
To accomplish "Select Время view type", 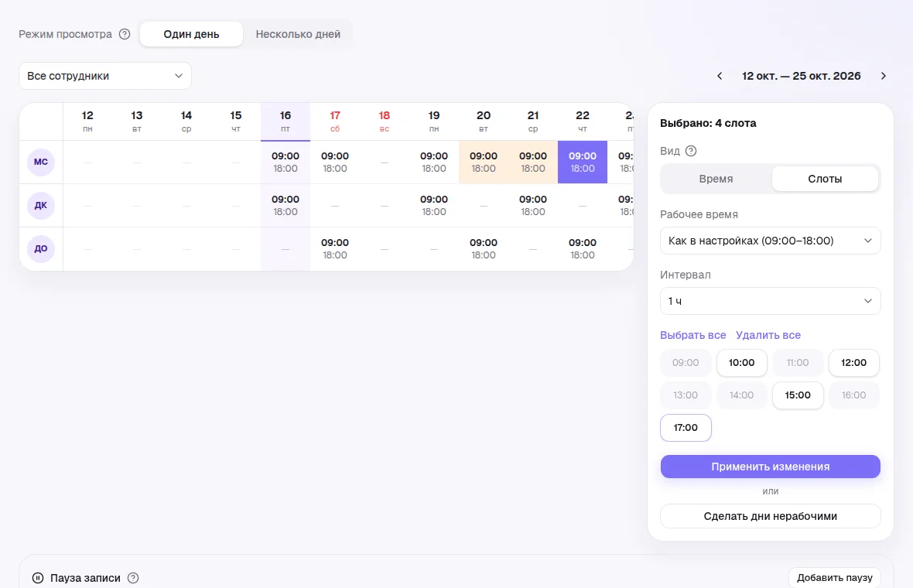I will point(716,179).
